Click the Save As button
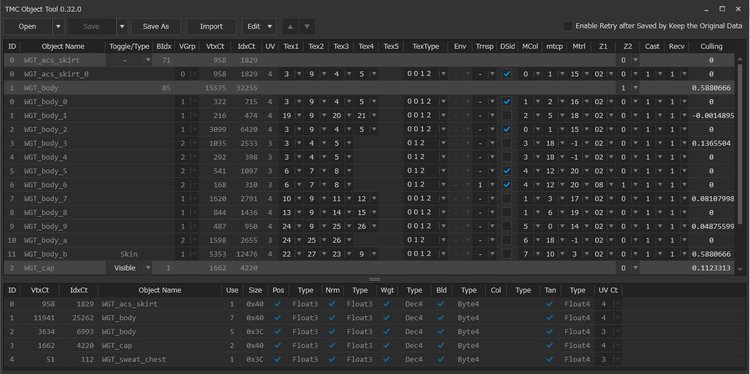 tap(156, 27)
